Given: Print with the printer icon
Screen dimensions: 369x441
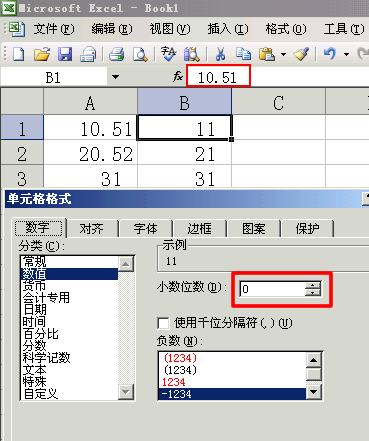Looking at the screenshot, I should 117,54.
